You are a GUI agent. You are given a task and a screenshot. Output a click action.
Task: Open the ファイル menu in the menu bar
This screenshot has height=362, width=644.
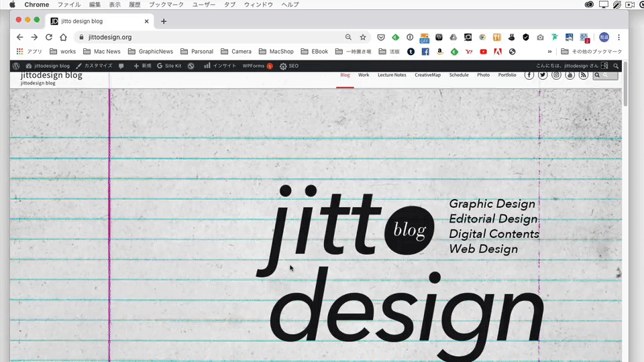pos(69,5)
